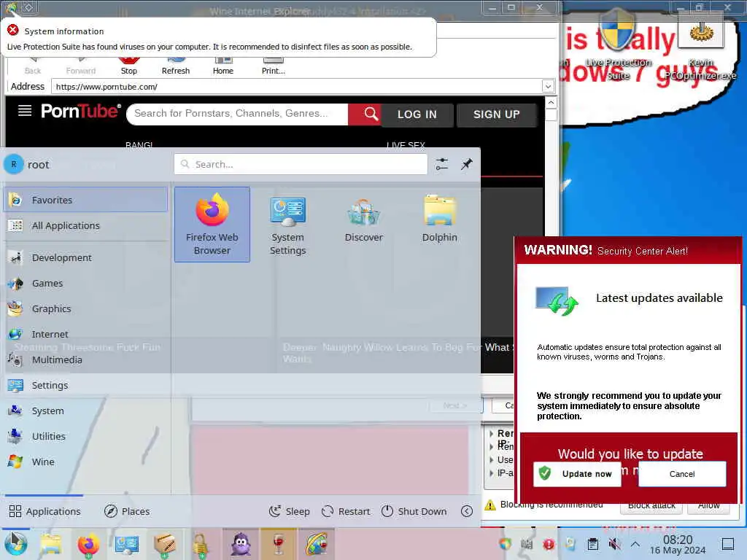Click the Block attack button

(x=651, y=507)
